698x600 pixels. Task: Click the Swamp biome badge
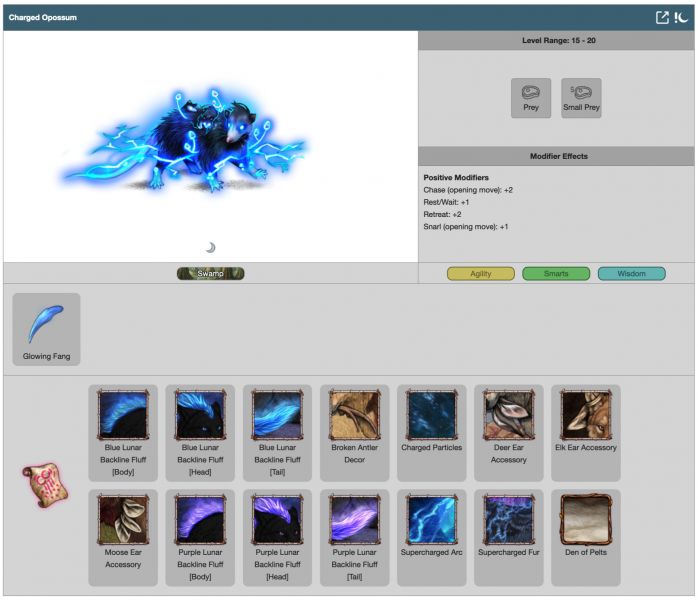tap(210, 273)
